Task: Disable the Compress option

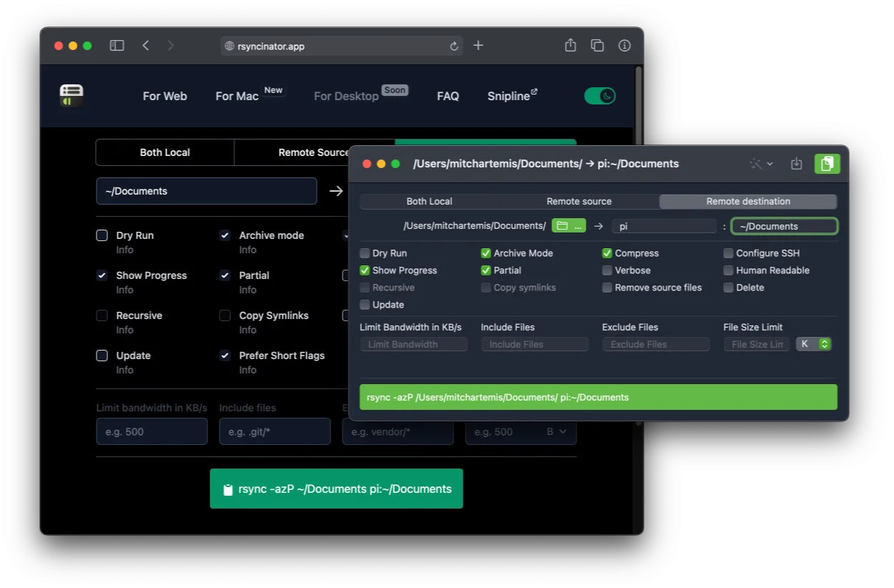Action: pos(609,253)
